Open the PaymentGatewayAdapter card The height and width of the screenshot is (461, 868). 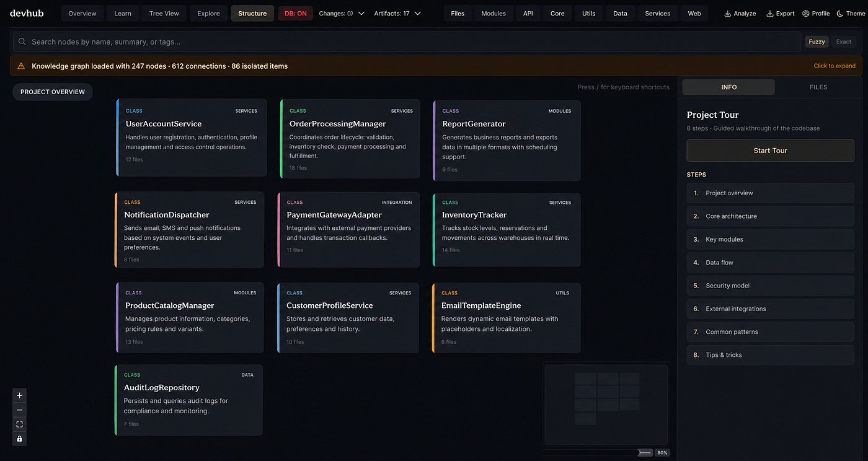click(x=349, y=230)
